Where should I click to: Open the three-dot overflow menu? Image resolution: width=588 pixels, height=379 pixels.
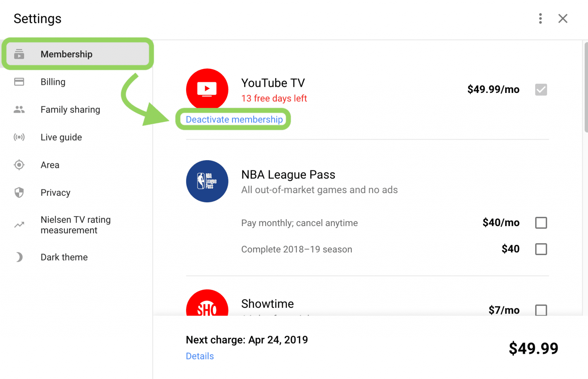point(540,18)
